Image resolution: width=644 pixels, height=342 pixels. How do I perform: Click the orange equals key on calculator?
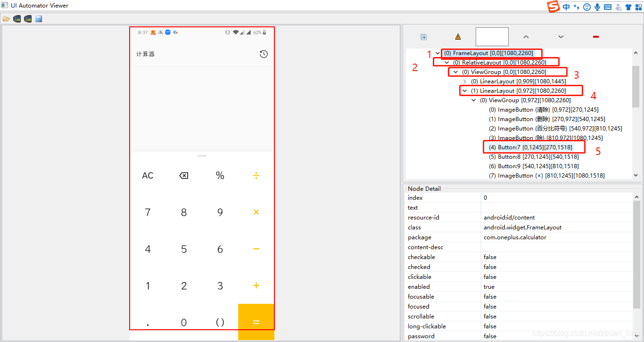click(x=256, y=322)
